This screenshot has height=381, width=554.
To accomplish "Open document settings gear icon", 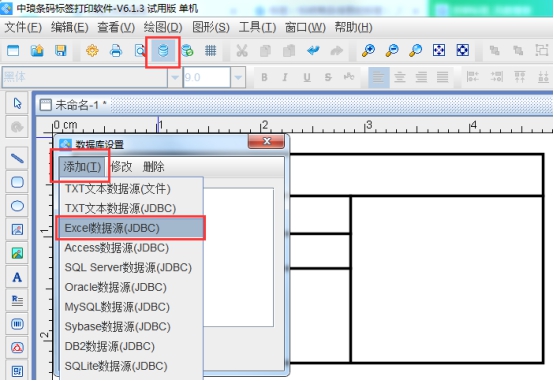I will tap(92, 51).
